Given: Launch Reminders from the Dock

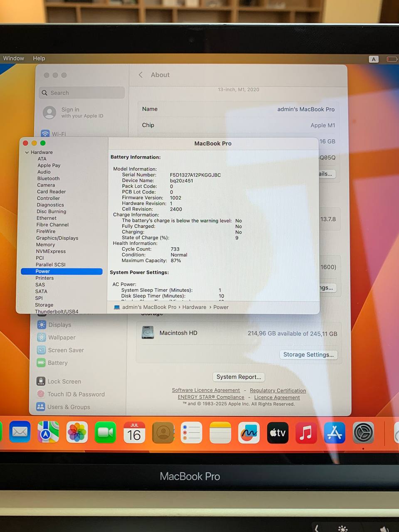Looking at the screenshot, I should (192, 432).
